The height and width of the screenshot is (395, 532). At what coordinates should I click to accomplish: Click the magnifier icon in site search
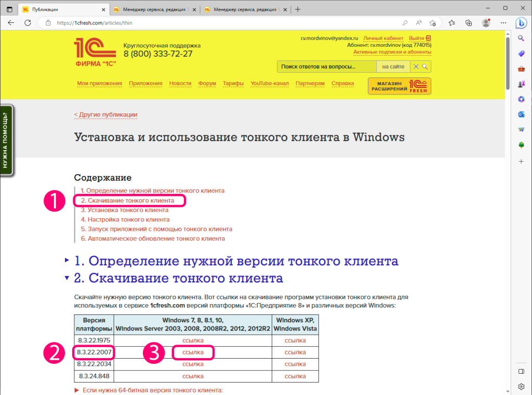424,67
